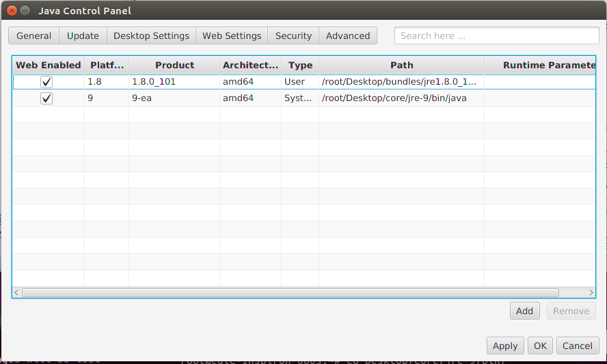The height and width of the screenshot is (364, 607).
Task: Toggle Web Enabled checkbox for 9-ea
Action: (46, 98)
